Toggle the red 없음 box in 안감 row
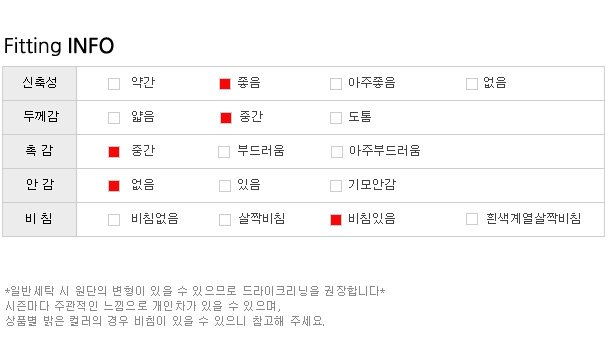Viewport: 608px width, 361px height. pyautogui.click(x=114, y=186)
